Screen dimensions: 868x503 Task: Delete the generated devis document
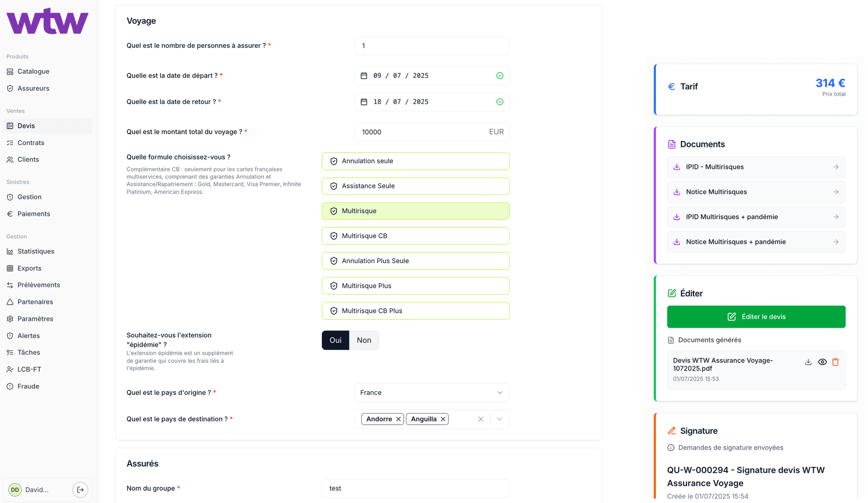coord(835,362)
